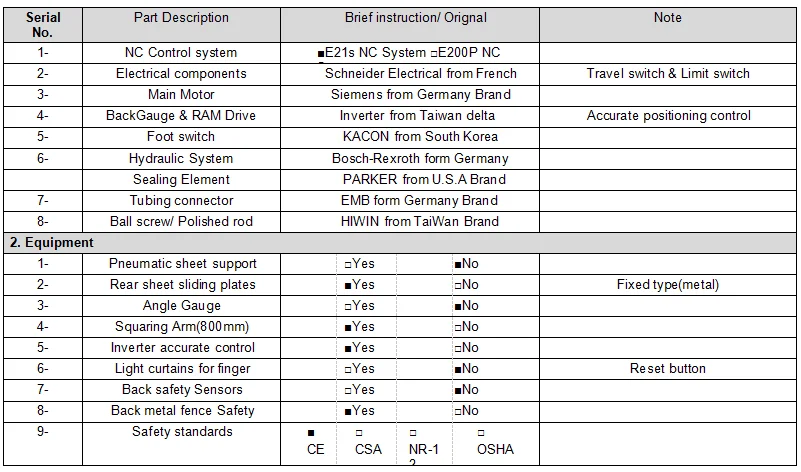Select No for Squaring Arm(800mm)

pos(458,327)
